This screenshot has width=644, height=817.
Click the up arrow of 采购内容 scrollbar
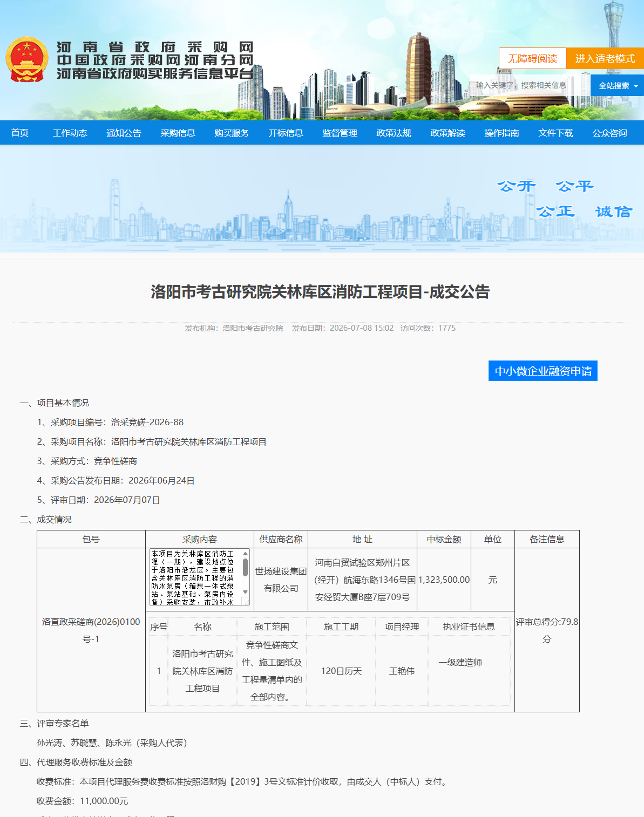tap(246, 554)
